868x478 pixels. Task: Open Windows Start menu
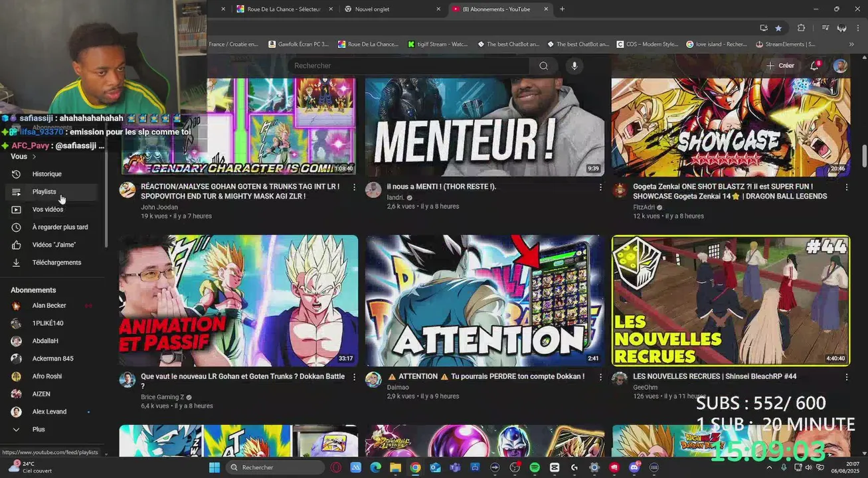[215, 467]
